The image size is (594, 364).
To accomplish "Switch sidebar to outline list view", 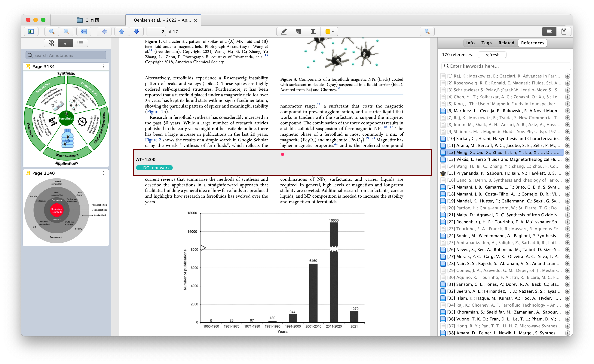I will [80, 43].
